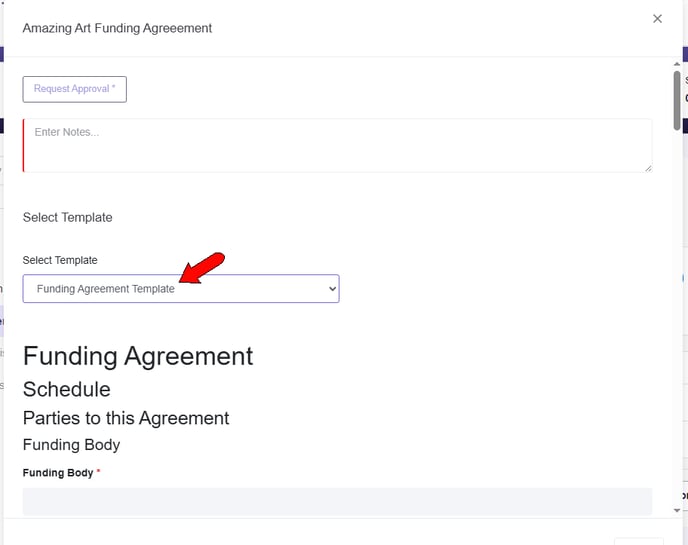This screenshot has width=688, height=545.
Task: Click the Select Template section title
Action: coord(67,217)
